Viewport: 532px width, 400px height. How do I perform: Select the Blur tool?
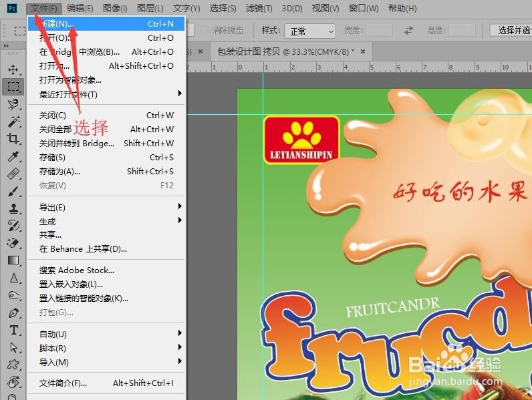click(x=13, y=278)
